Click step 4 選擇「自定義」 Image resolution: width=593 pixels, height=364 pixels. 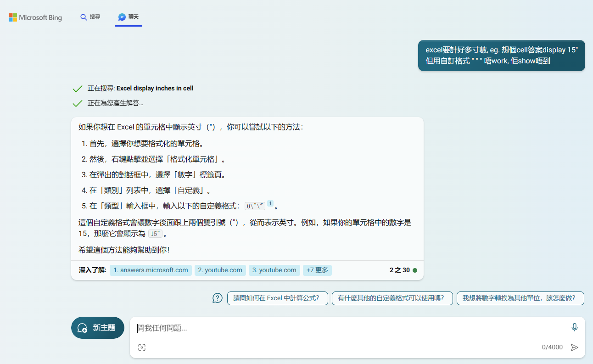[150, 190]
